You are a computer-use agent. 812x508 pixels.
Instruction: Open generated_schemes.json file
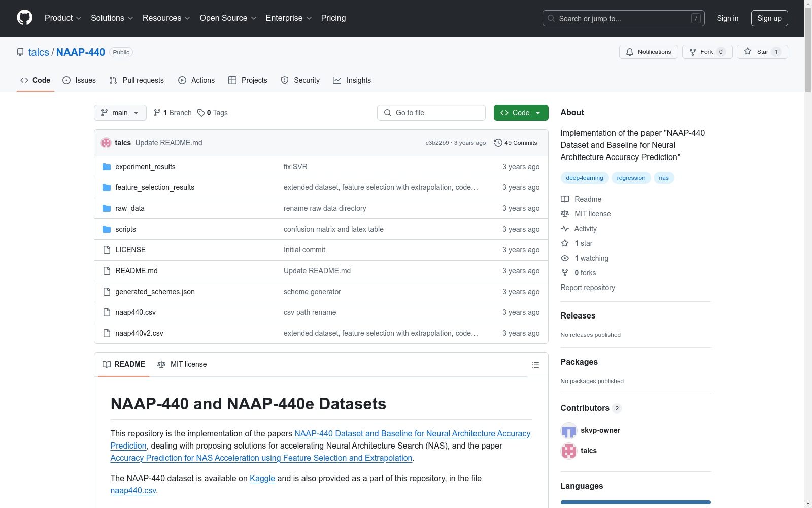click(155, 292)
